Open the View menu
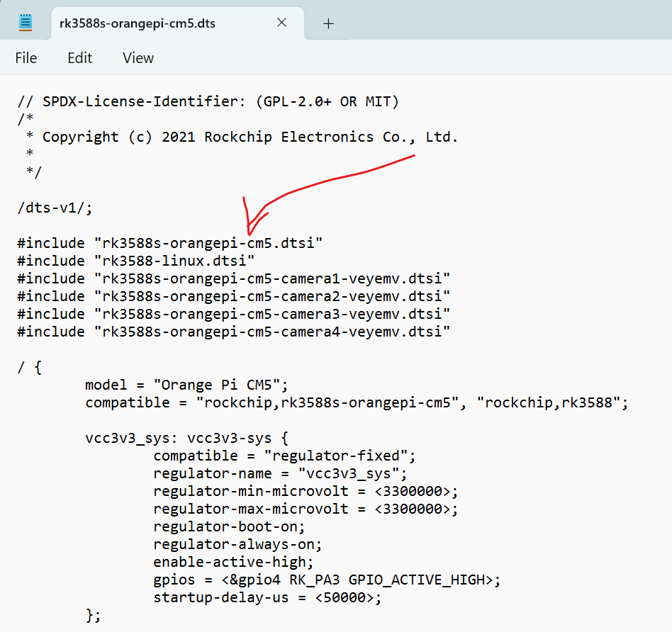Image resolution: width=672 pixels, height=632 pixels. click(138, 58)
